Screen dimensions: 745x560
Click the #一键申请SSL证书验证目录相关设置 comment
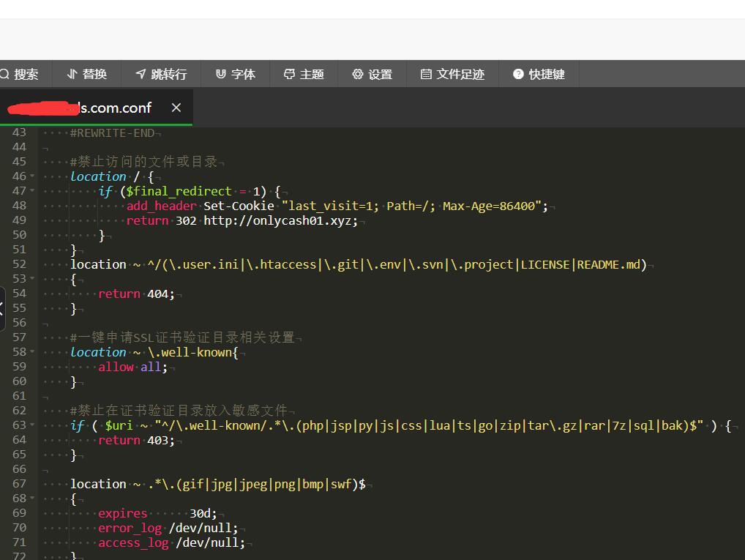182,337
